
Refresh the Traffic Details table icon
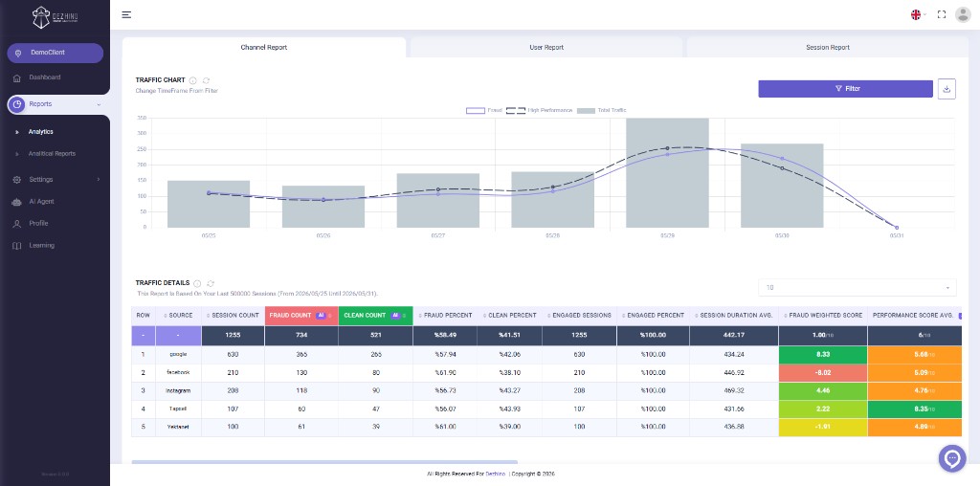(x=211, y=283)
